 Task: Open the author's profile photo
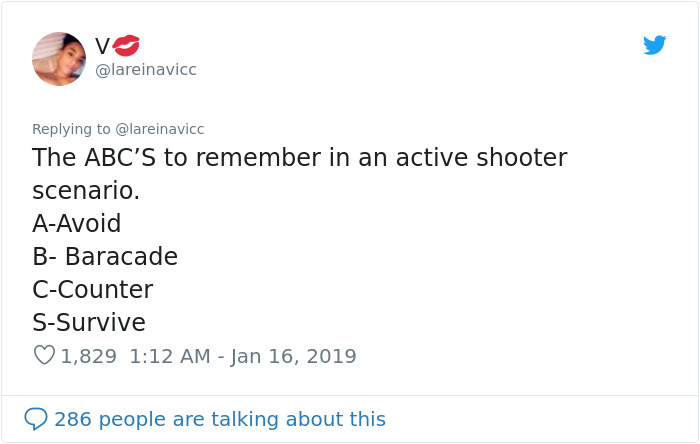(x=59, y=58)
